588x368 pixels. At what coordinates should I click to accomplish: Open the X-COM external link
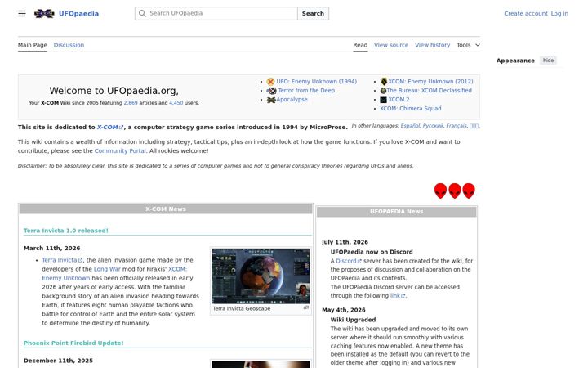click(110, 128)
